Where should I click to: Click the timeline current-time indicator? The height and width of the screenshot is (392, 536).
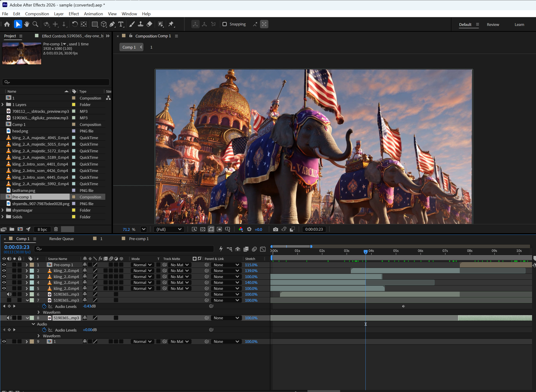click(365, 252)
